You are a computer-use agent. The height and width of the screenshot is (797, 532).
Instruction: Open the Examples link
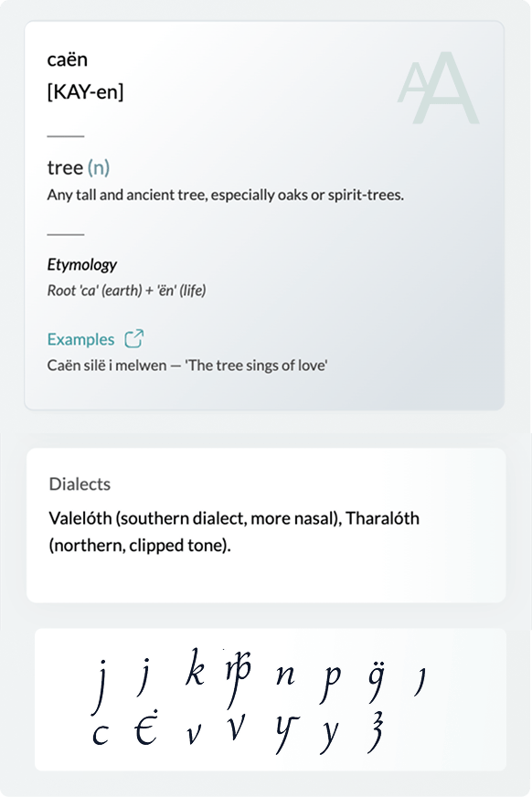pos(78,338)
